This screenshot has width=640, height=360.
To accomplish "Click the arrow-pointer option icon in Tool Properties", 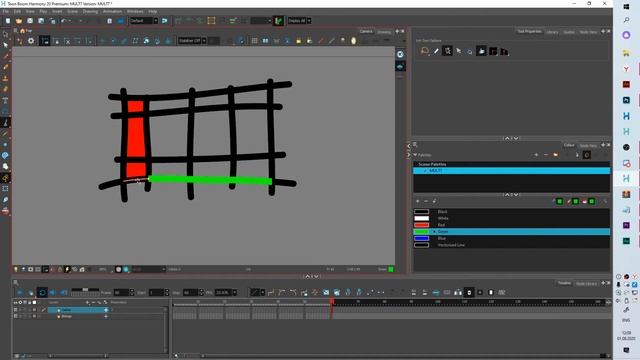I will [459, 51].
